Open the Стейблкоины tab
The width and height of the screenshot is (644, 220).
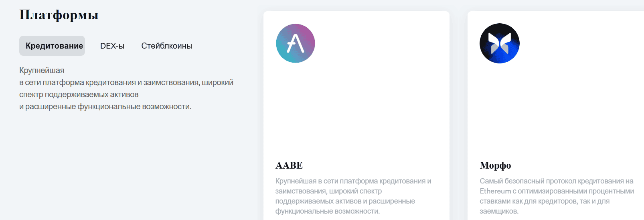pyautogui.click(x=167, y=46)
